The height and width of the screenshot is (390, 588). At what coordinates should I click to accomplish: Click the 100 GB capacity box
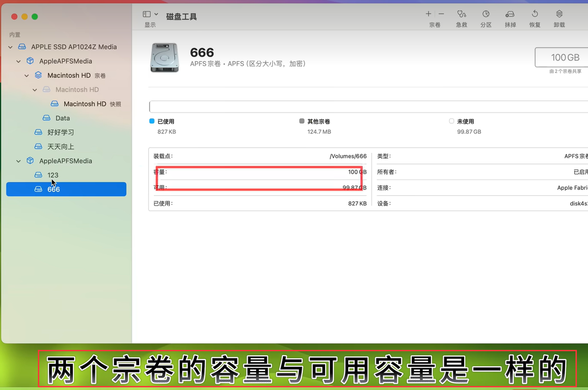[x=562, y=57]
